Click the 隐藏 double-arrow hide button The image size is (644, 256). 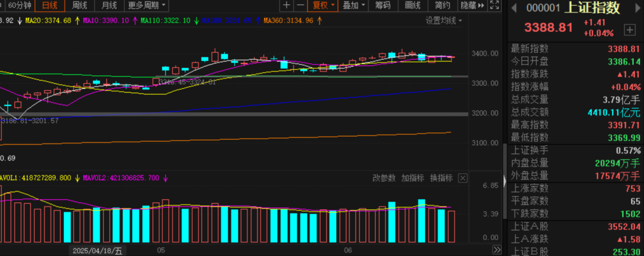pyautogui.click(x=472, y=5)
